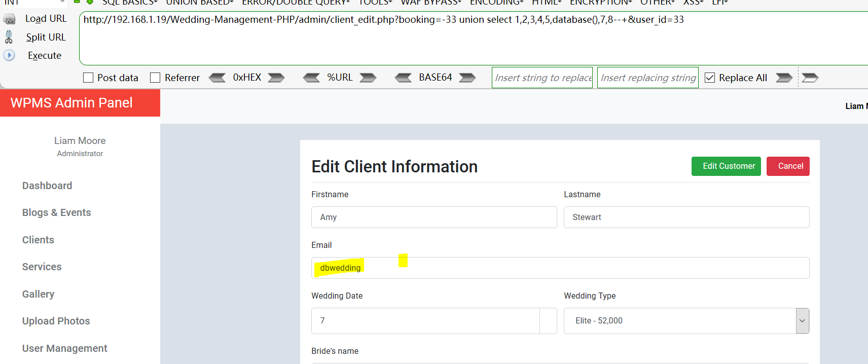The height and width of the screenshot is (364, 868).
Task: Click the Execute play icon
Action: click(x=9, y=55)
